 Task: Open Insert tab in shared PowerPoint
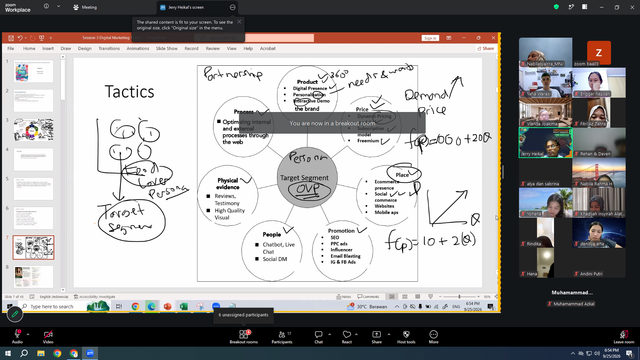pyautogui.click(x=48, y=48)
